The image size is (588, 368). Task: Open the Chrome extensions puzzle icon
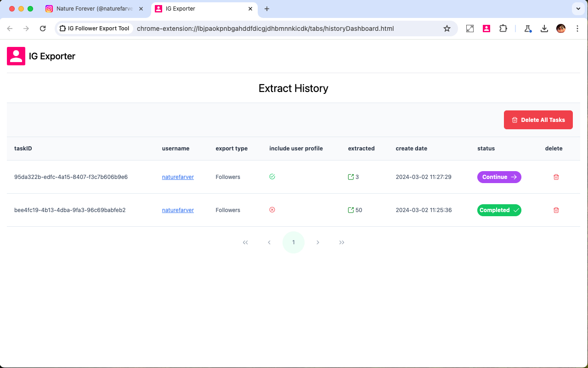point(503,28)
